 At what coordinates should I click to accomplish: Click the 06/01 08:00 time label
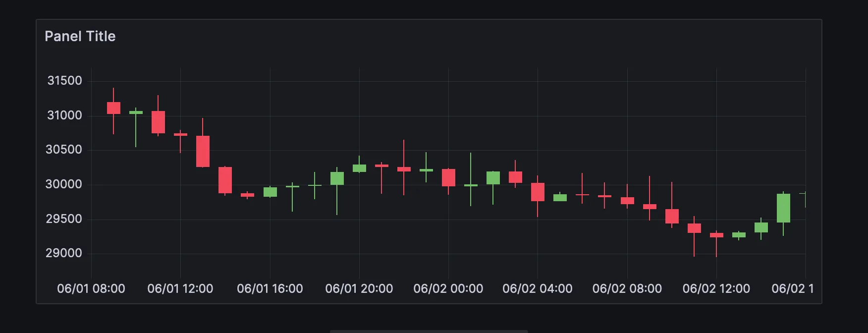[x=91, y=288]
